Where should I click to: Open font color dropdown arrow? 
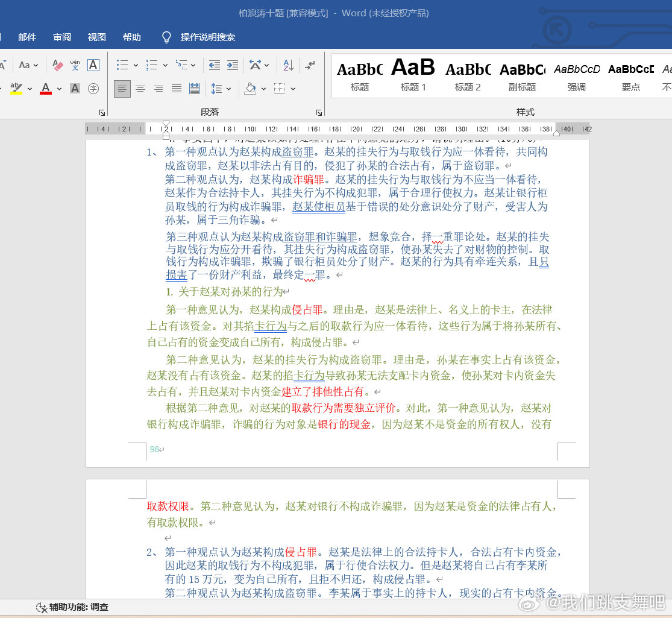(x=59, y=89)
